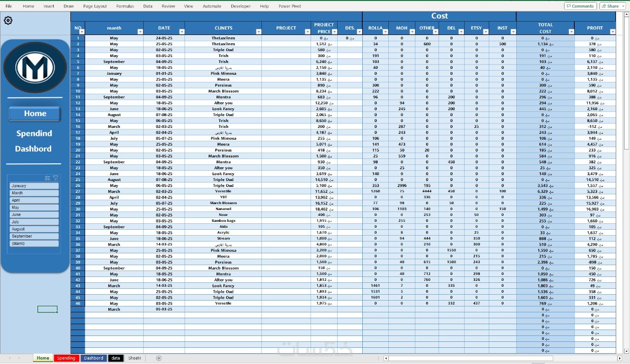This screenshot has width=630, height=364.
Task: Click vertical scrollbar down arrow
Action: (627, 351)
